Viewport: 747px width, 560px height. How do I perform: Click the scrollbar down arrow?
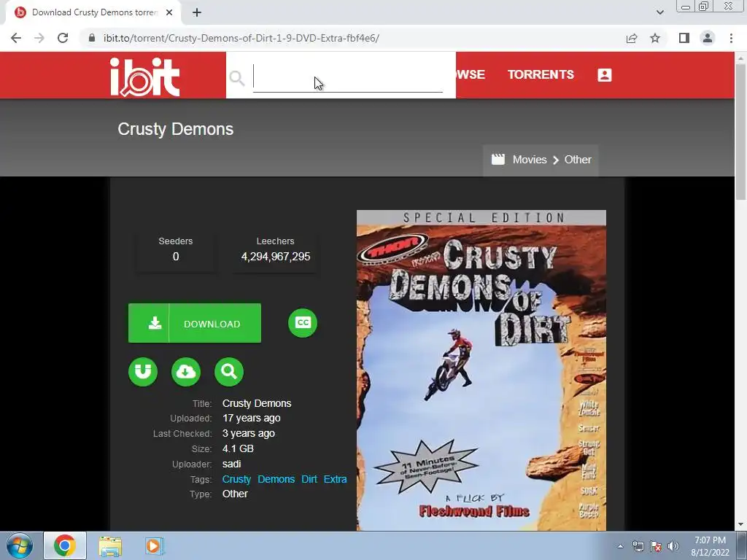[740, 524]
